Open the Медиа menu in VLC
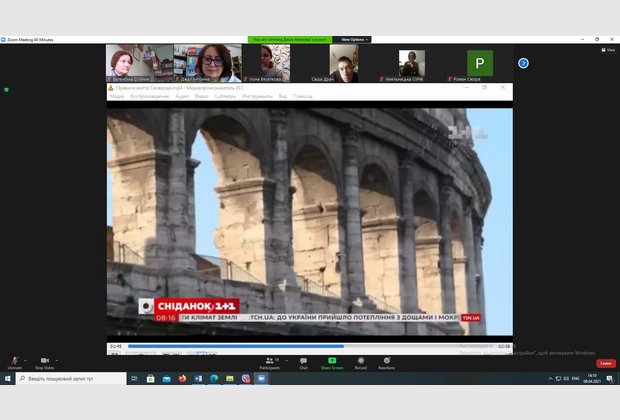 point(117,97)
